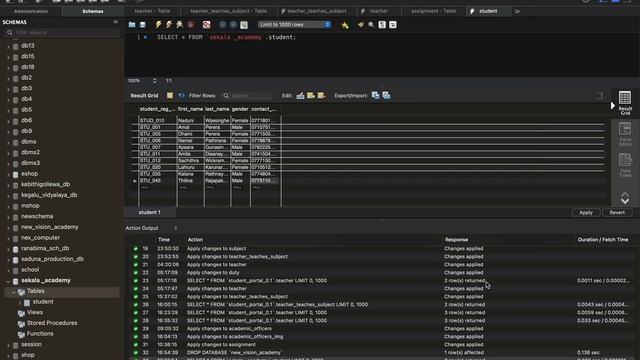Delete selected rows icon in result toolbar
This screenshot has width=640, height=360.
click(322, 96)
